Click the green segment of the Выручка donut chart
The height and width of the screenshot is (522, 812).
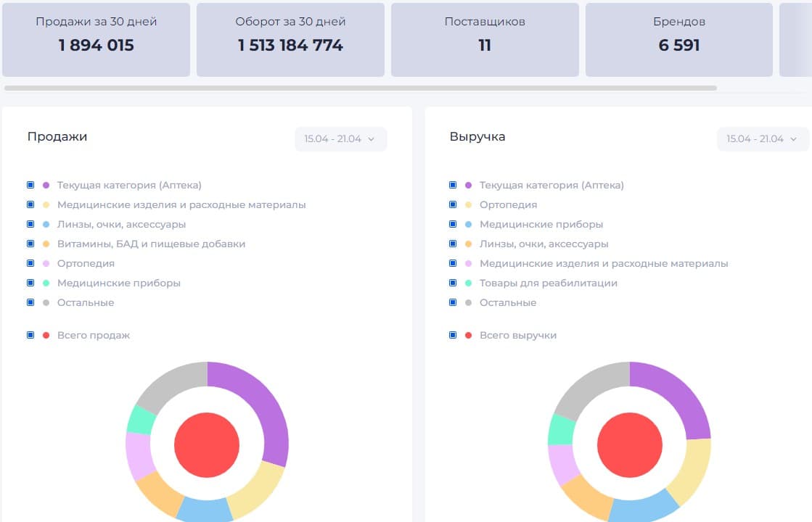(562, 429)
